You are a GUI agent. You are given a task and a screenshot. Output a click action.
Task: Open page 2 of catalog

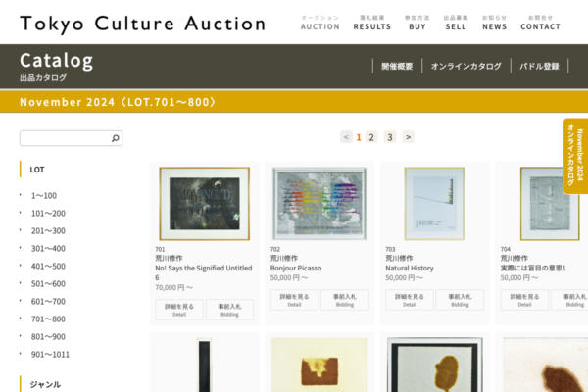point(371,137)
